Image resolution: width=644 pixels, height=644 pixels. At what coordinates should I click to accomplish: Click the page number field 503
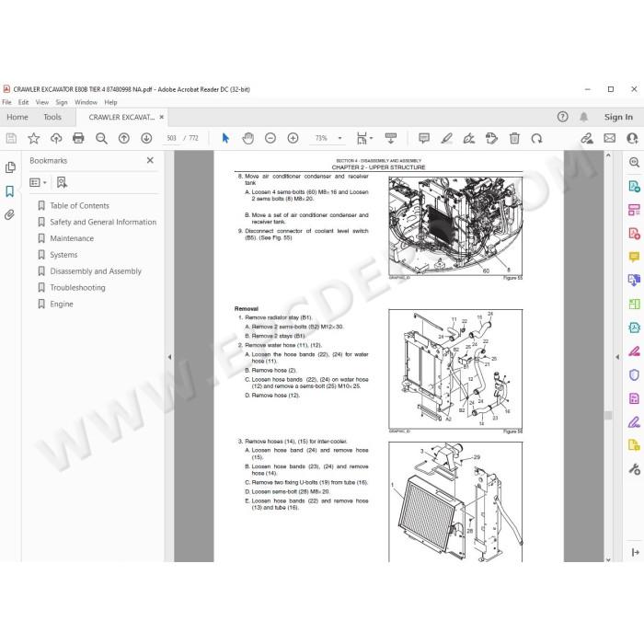(x=171, y=138)
